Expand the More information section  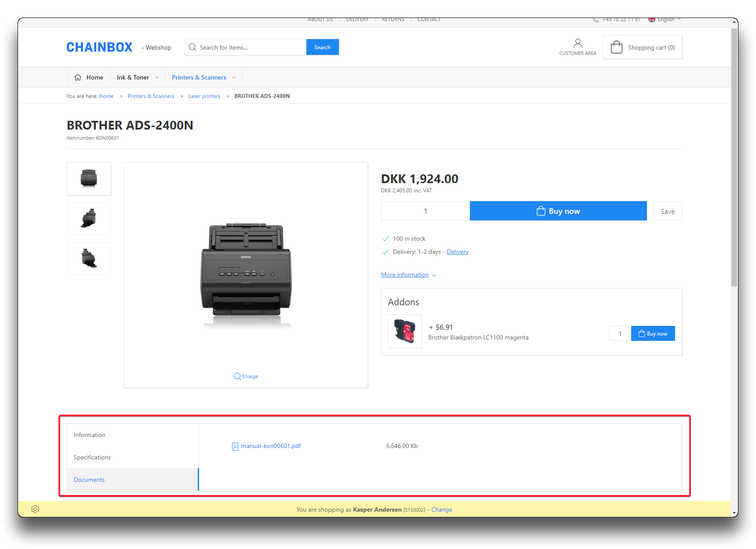click(x=408, y=275)
